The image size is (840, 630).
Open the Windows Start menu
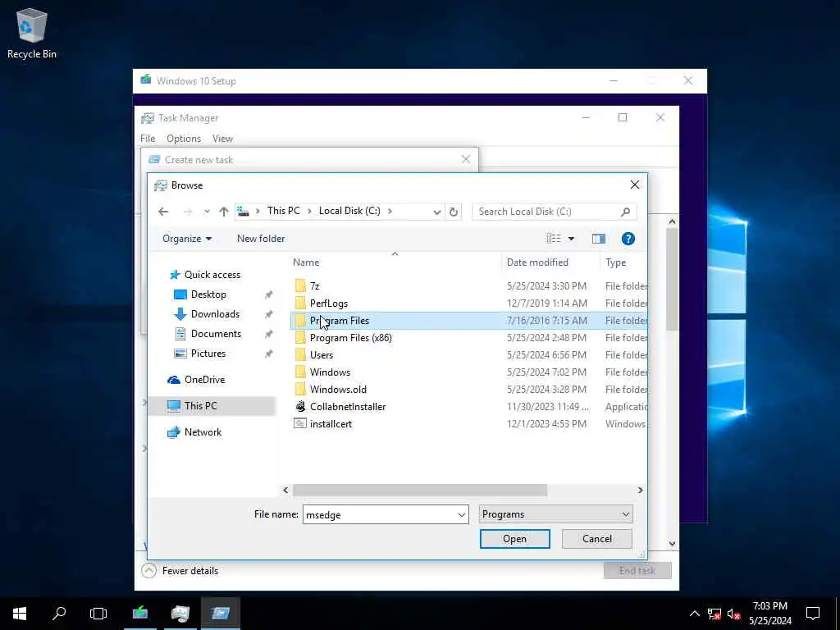tap(20, 614)
